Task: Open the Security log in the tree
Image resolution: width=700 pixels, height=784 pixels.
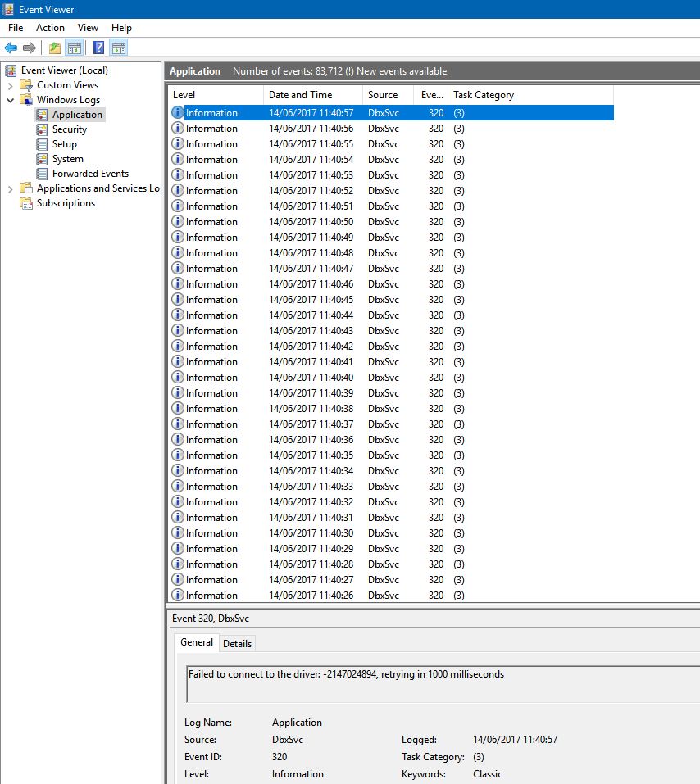Action: click(69, 129)
